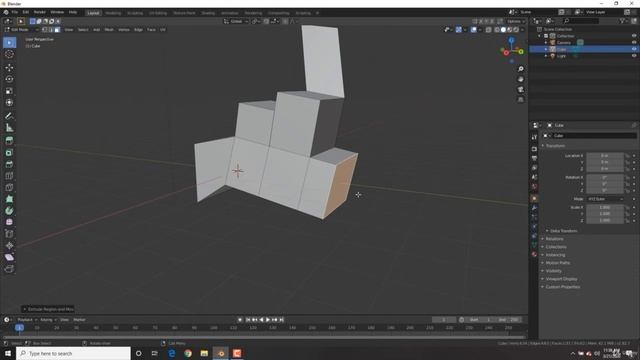
Task: Pick the Rip Region tool
Action: [x=9, y=269]
